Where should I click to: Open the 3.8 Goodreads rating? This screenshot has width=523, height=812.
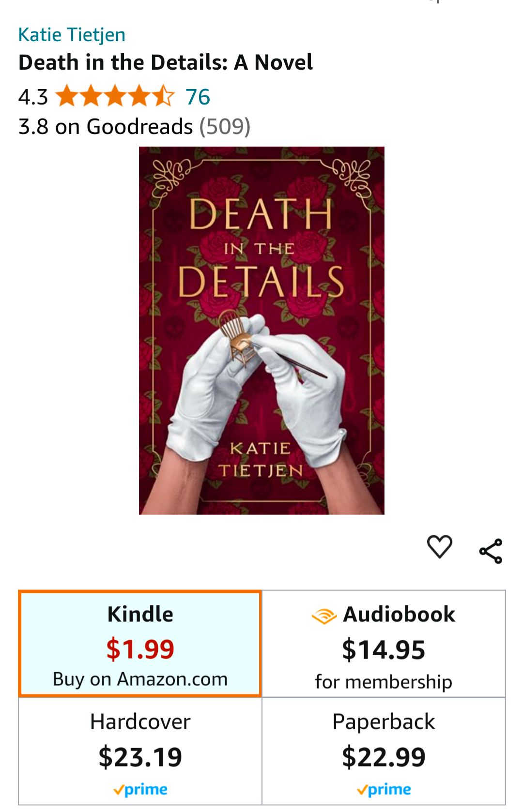134,127
